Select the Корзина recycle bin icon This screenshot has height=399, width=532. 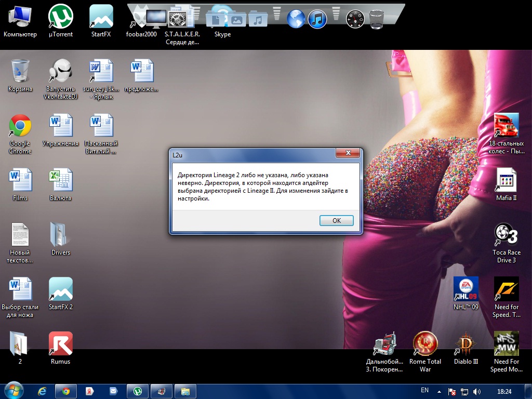(20, 75)
